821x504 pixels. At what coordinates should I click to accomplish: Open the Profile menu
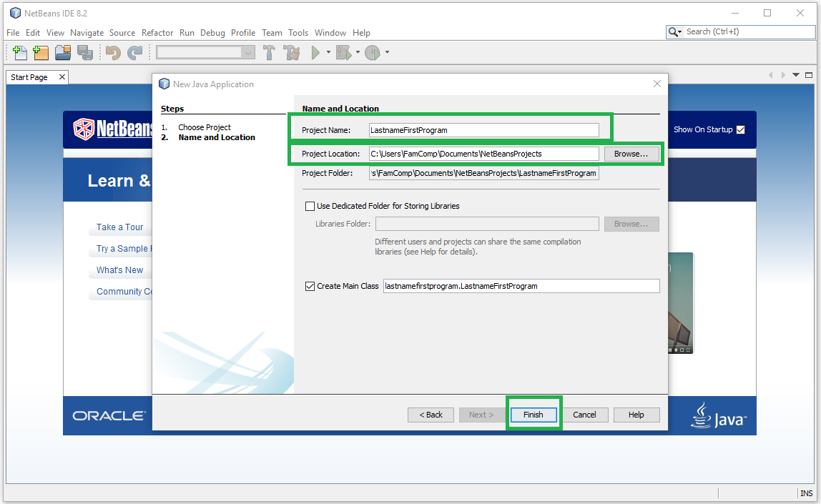[x=243, y=32]
